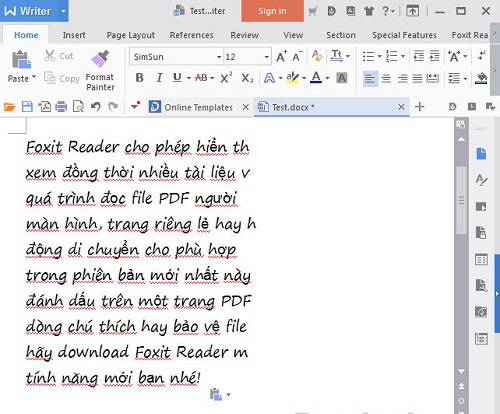This screenshot has width=500, height=414.
Task: Undo the last action
Action: pyautogui.click(x=96, y=107)
